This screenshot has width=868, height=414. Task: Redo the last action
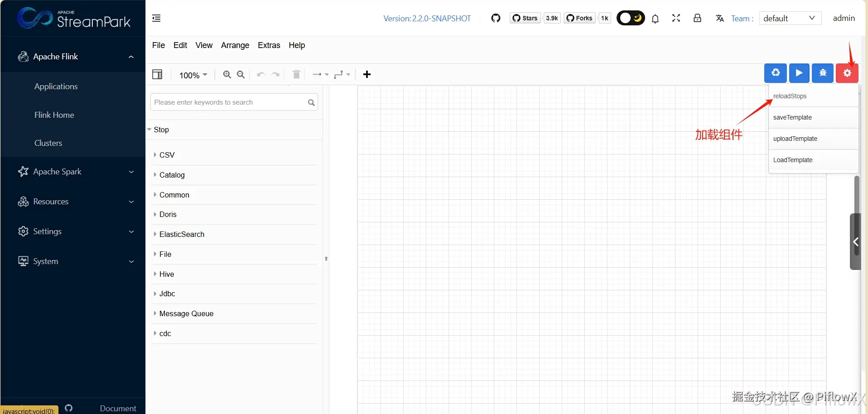275,74
